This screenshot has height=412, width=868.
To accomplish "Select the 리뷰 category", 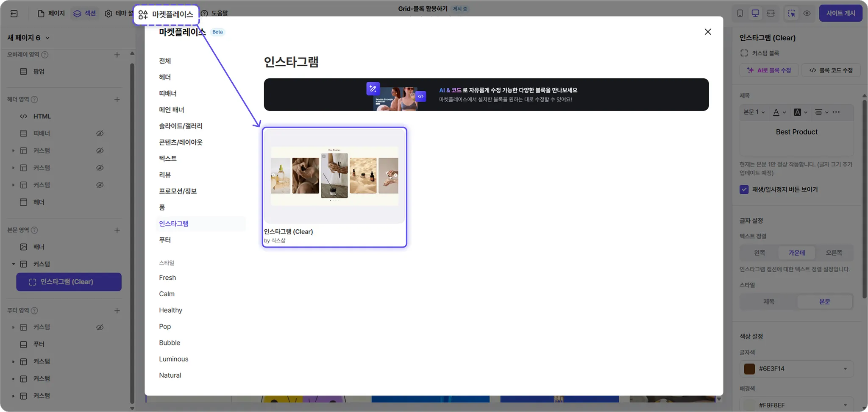I will click(165, 175).
